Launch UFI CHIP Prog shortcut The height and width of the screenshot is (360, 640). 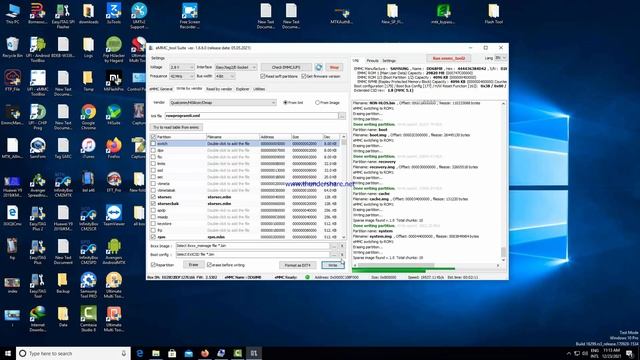click(x=38, y=116)
